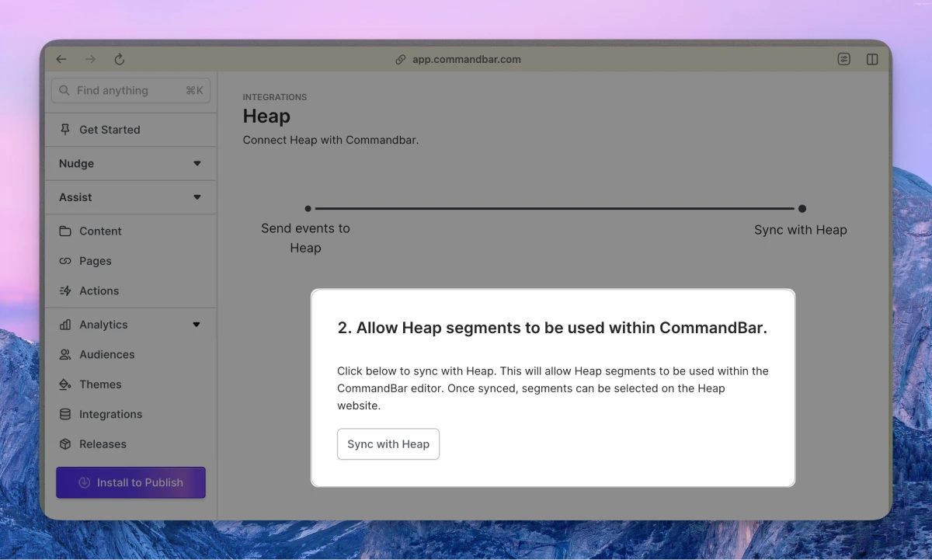Click the browser forward arrow
This screenshot has width=932, height=560.
(90, 59)
